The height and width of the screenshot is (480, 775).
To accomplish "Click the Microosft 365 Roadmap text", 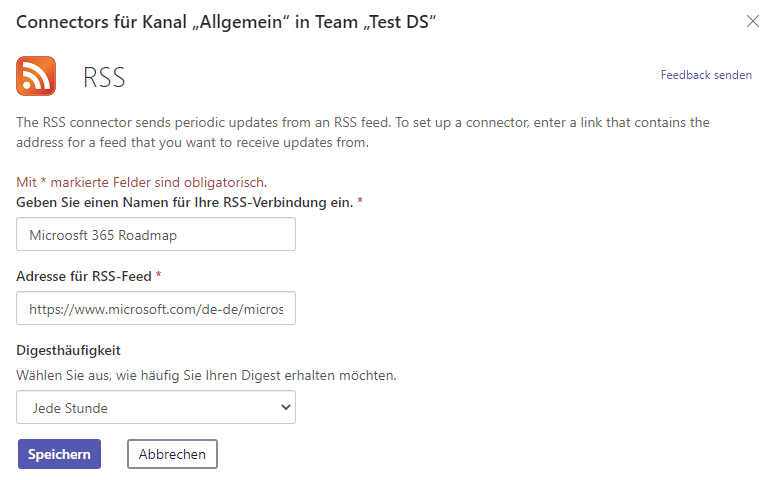I will pos(103,235).
